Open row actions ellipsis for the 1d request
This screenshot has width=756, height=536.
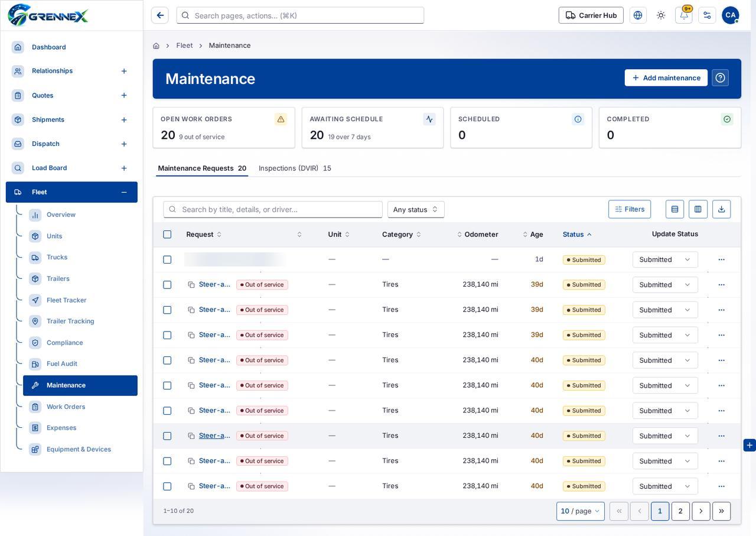(721, 259)
